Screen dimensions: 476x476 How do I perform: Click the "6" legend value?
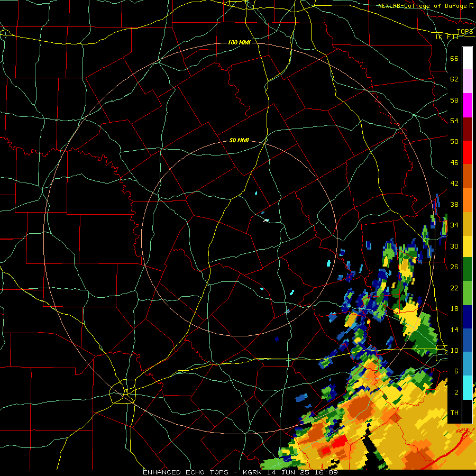tap(456, 371)
